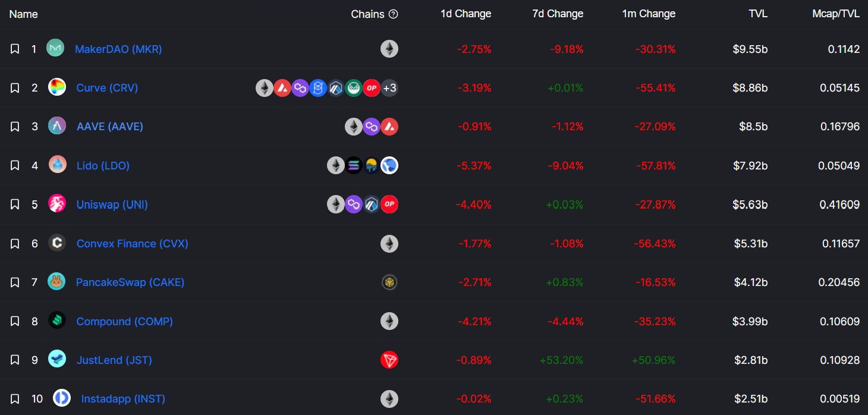
Task: Click the Tron chain icon in JustLend row
Action: click(x=389, y=360)
